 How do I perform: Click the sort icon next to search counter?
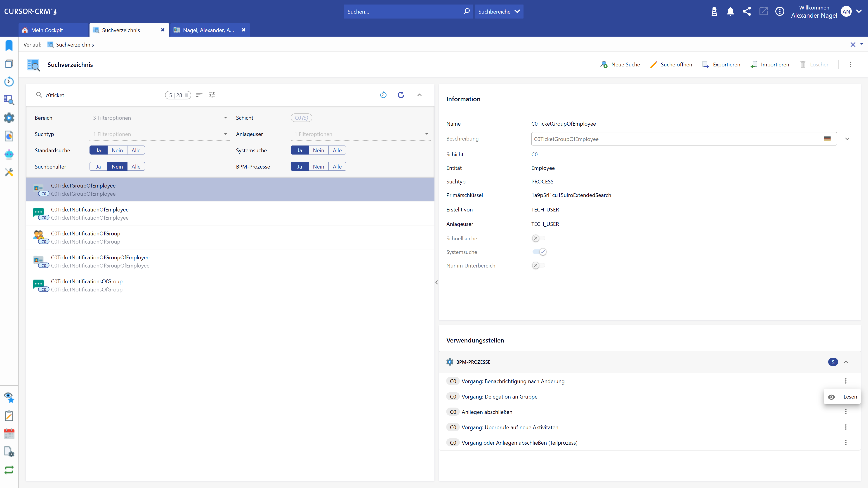coord(199,95)
